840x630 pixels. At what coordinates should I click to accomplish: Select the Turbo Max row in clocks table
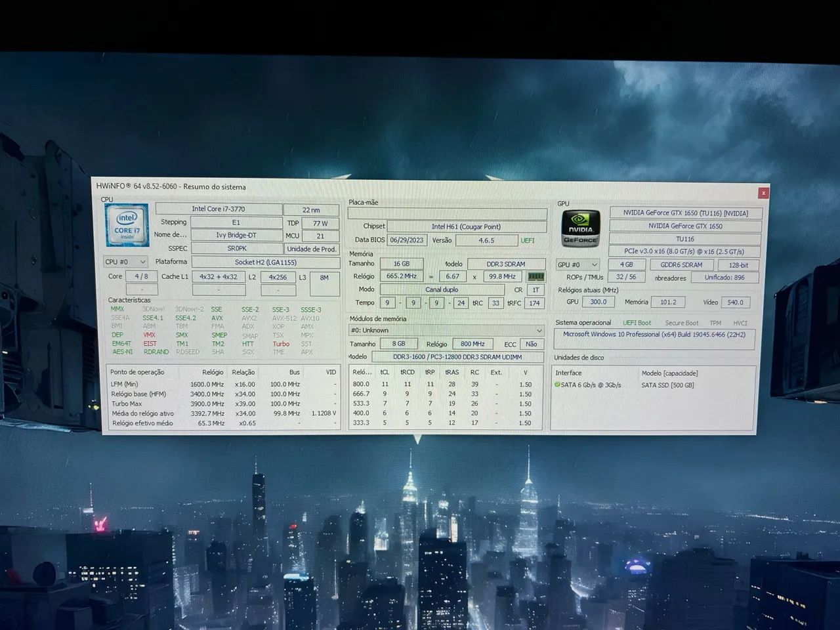click(x=223, y=404)
